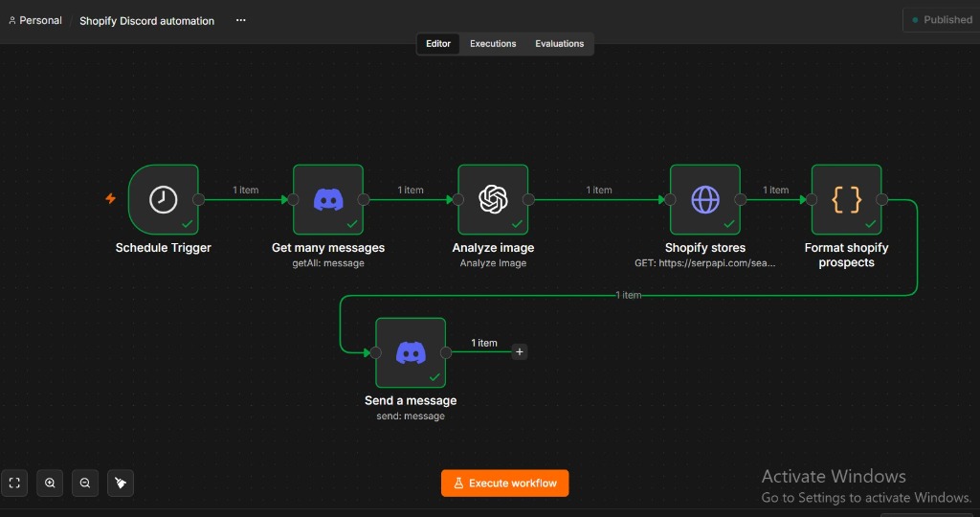980x517 pixels.
Task: Click the getAll: message subtitle
Action: [328, 263]
